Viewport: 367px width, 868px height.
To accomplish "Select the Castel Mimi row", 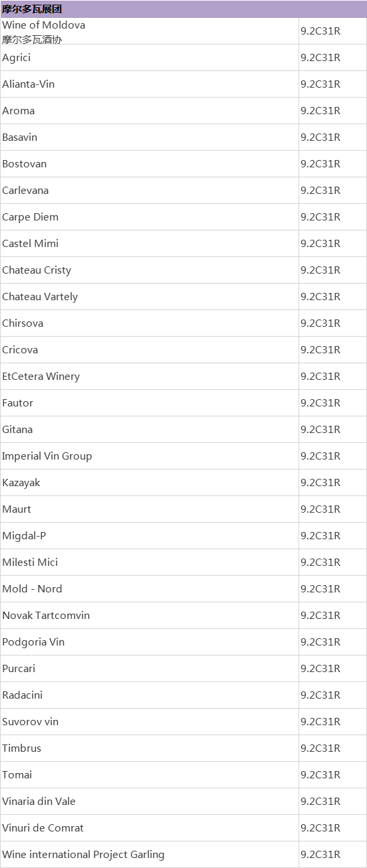I will pyautogui.click(x=183, y=244).
